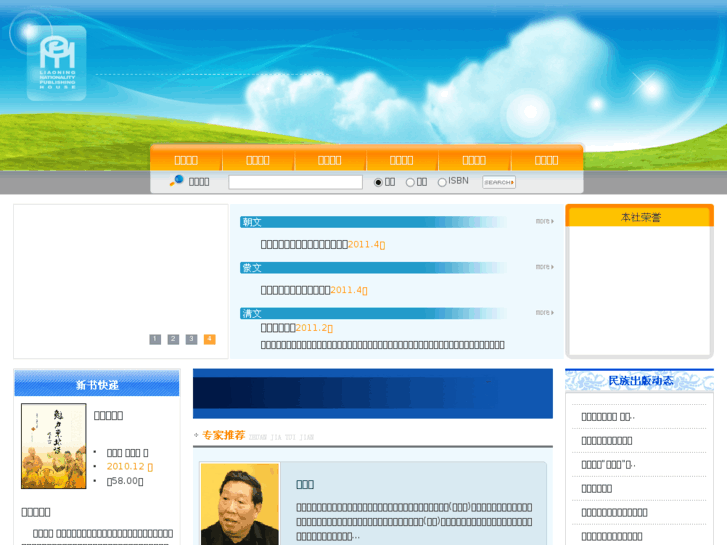Open the leftmost orange navigation menu item

click(x=186, y=160)
